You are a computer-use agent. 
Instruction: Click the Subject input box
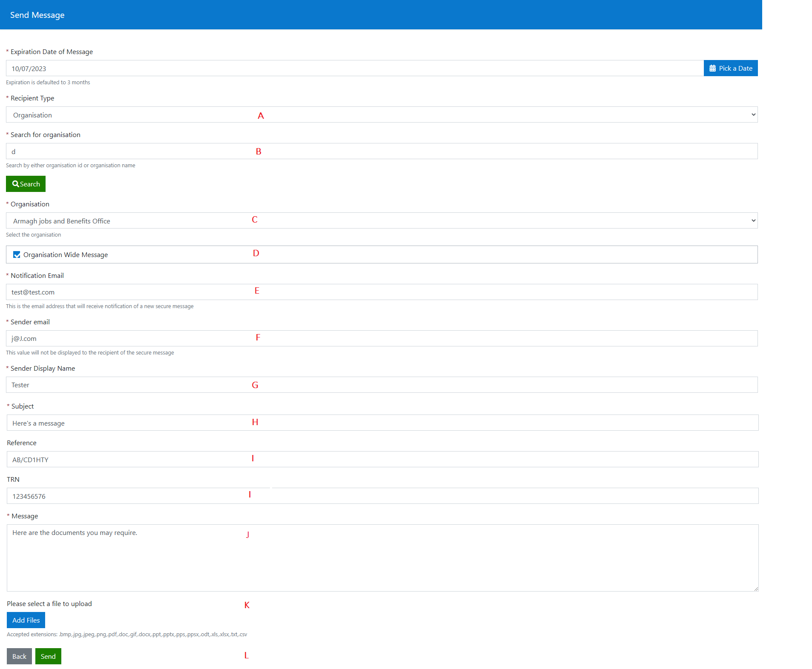tap(382, 423)
